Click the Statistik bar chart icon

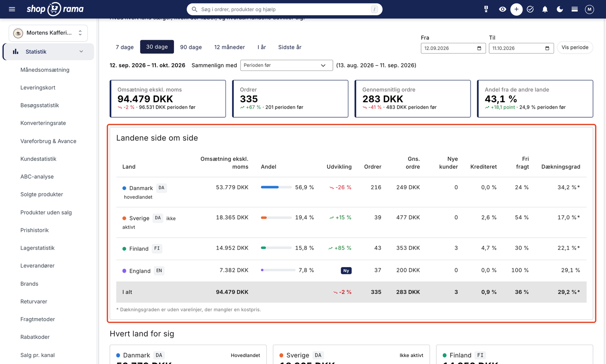click(16, 52)
